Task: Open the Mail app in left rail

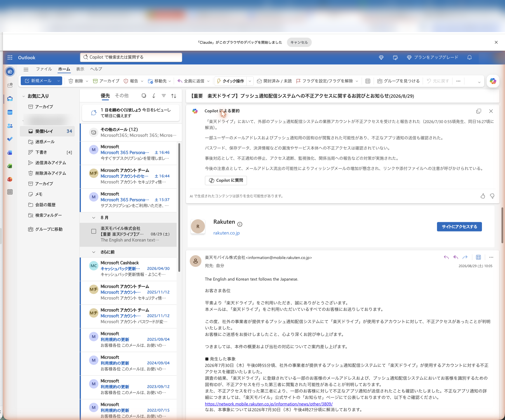Action: pyautogui.click(x=10, y=99)
